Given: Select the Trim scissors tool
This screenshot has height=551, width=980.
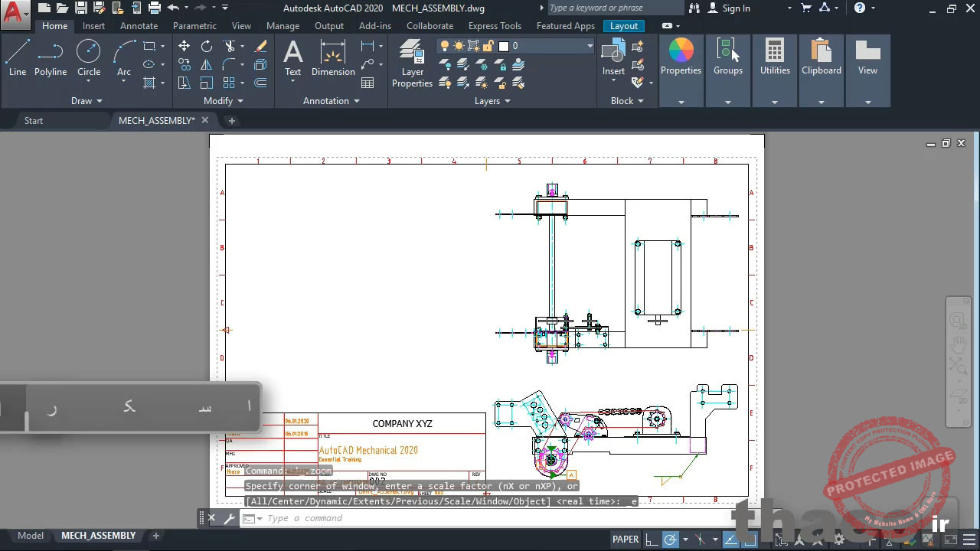Looking at the screenshot, I should click(229, 46).
